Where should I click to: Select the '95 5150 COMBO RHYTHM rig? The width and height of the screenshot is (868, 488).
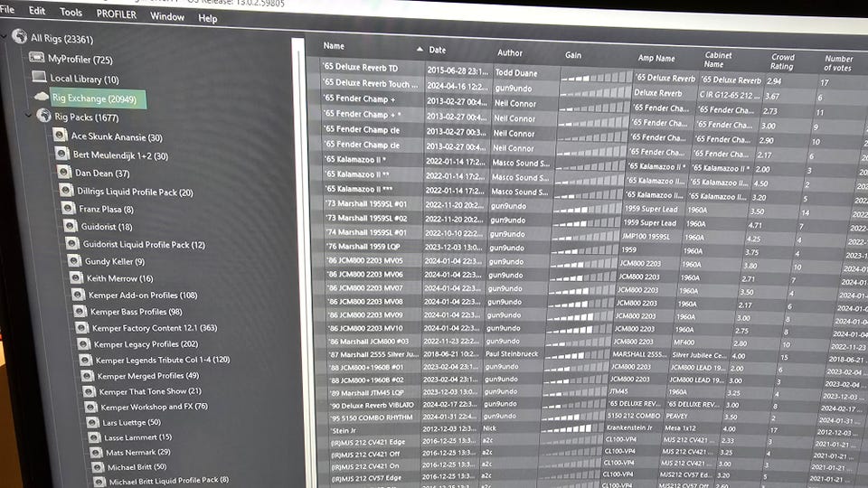(371, 417)
